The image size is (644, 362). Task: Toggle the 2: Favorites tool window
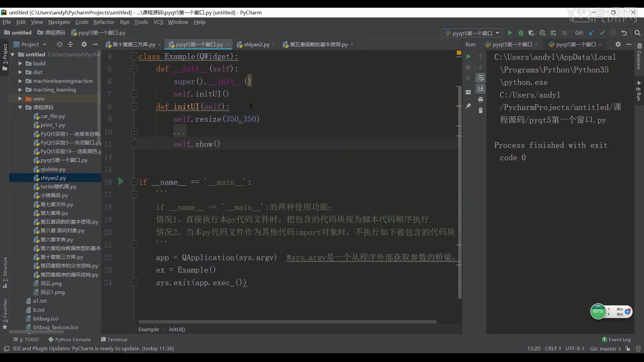point(5,314)
